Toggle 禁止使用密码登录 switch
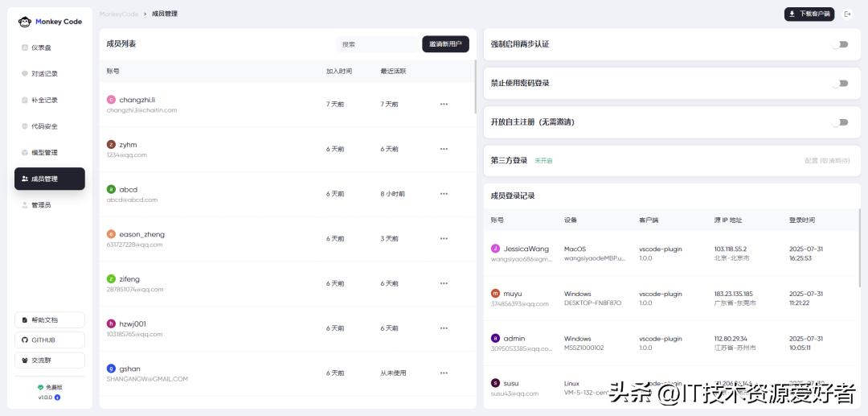 point(841,83)
